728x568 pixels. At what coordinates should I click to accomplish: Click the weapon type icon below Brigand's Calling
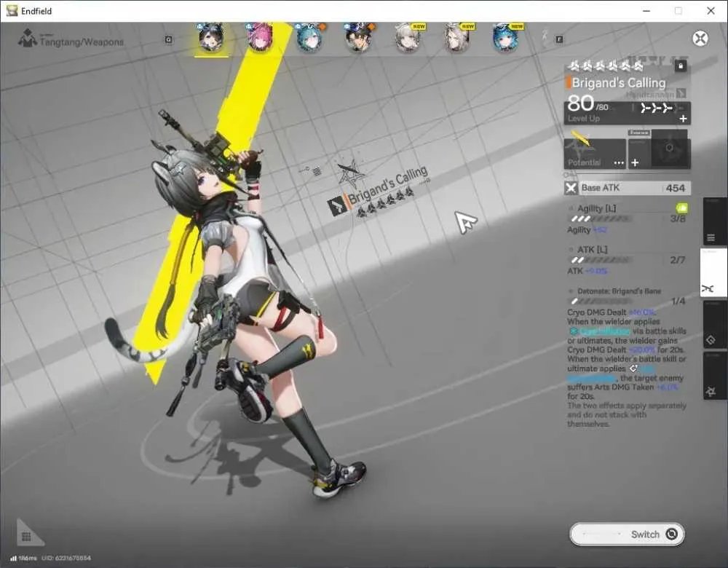pos(681,94)
